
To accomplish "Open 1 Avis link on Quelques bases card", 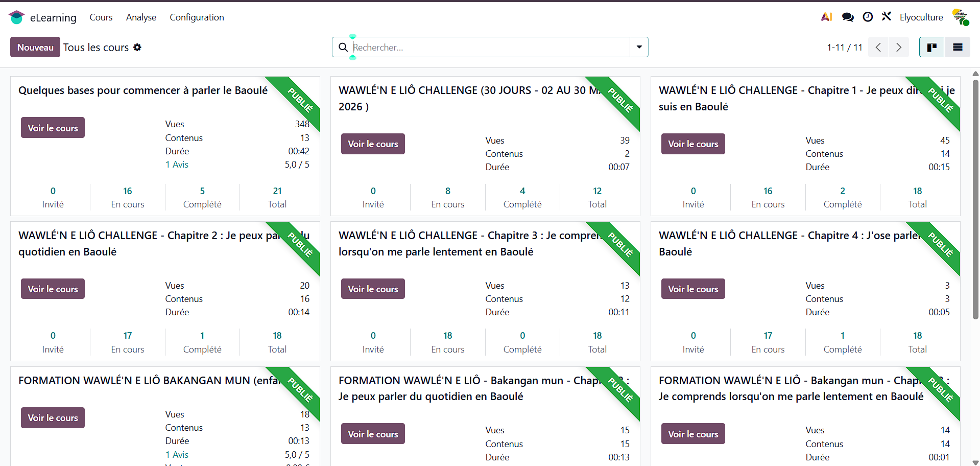I will (177, 165).
